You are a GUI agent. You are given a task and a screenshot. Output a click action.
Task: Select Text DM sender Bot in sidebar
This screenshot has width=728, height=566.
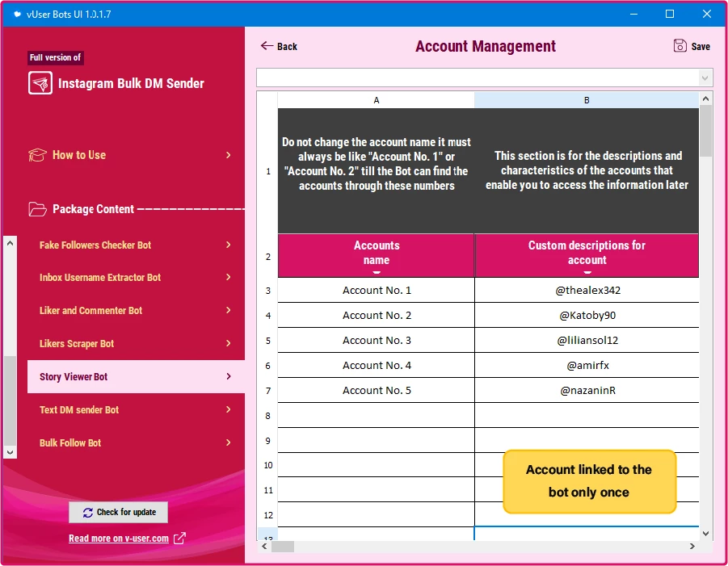click(x=136, y=409)
